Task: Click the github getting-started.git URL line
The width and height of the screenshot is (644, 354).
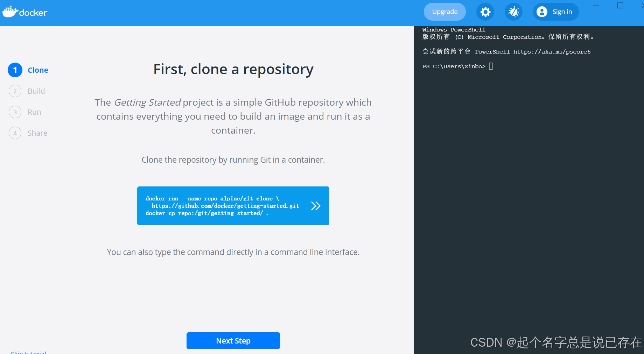Action: pyautogui.click(x=225, y=206)
